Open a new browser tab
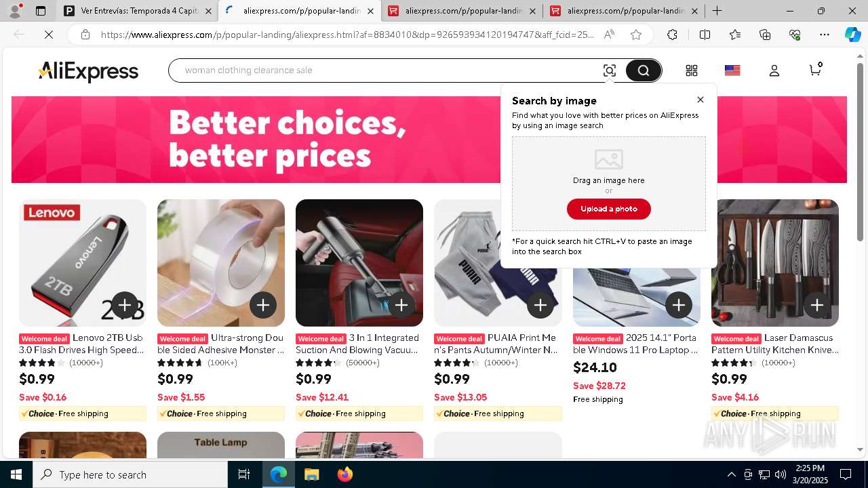The height and width of the screenshot is (488, 868). coord(717,11)
